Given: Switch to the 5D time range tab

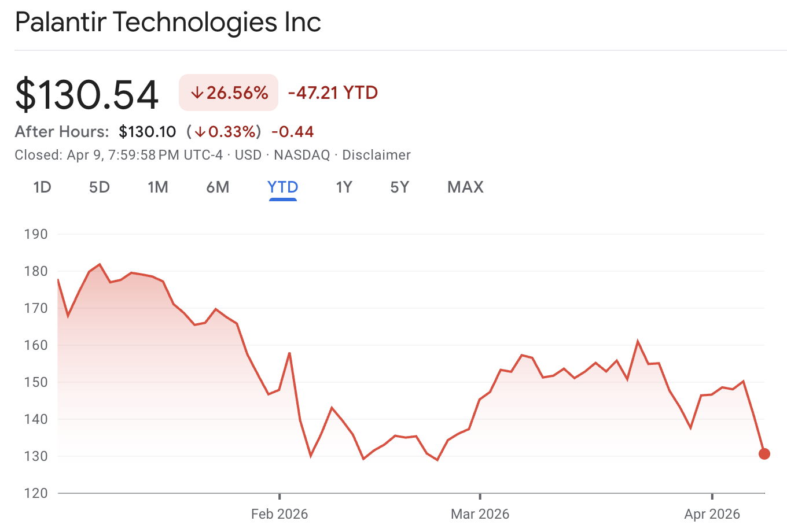Looking at the screenshot, I should click(x=98, y=187).
